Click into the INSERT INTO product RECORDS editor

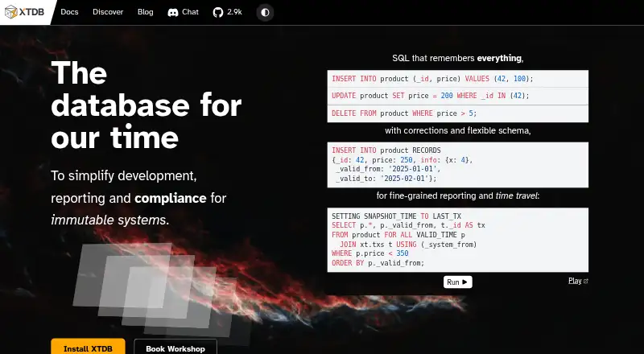pos(457,165)
